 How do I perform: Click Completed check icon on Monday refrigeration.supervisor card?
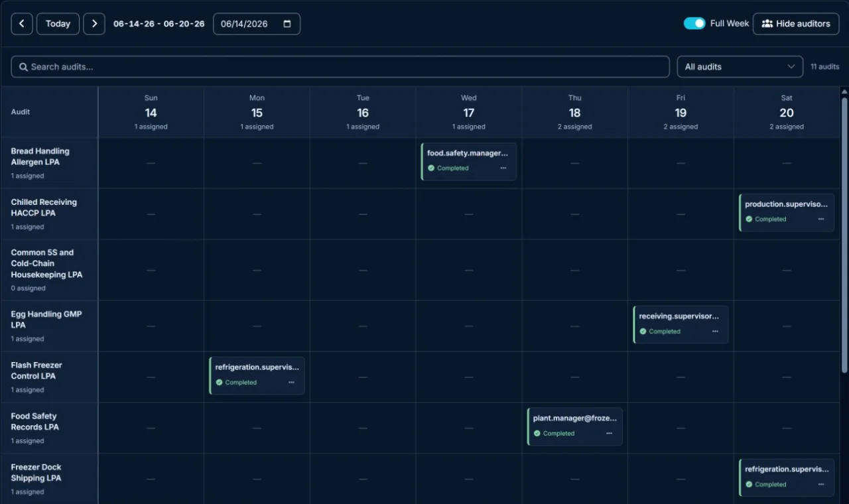pos(220,383)
